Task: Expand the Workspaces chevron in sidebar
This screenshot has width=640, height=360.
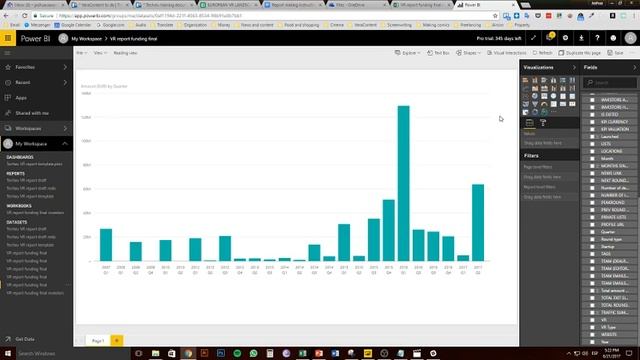Action: tap(65, 129)
